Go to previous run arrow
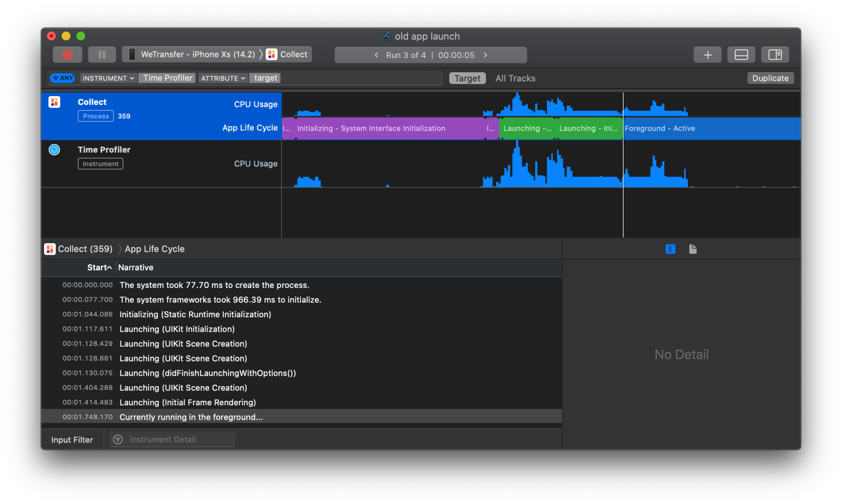This screenshot has width=842, height=504. pos(376,55)
